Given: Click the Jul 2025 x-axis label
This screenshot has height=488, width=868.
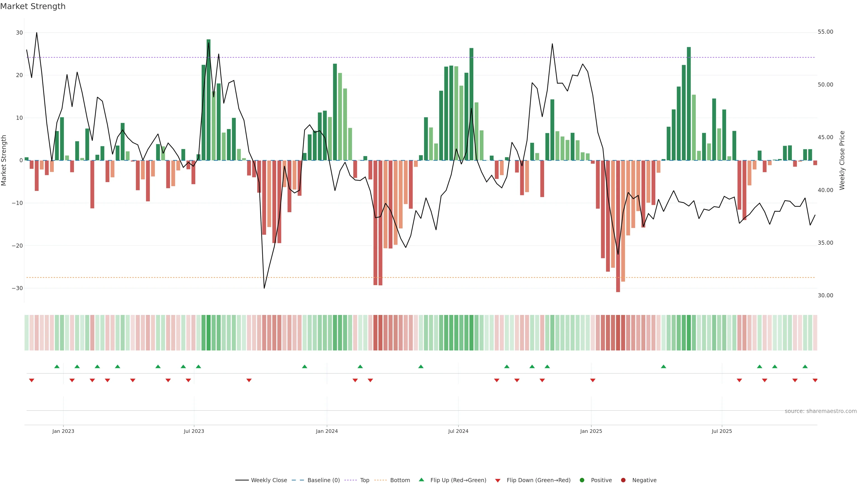Looking at the screenshot, I should click(722, 431).
